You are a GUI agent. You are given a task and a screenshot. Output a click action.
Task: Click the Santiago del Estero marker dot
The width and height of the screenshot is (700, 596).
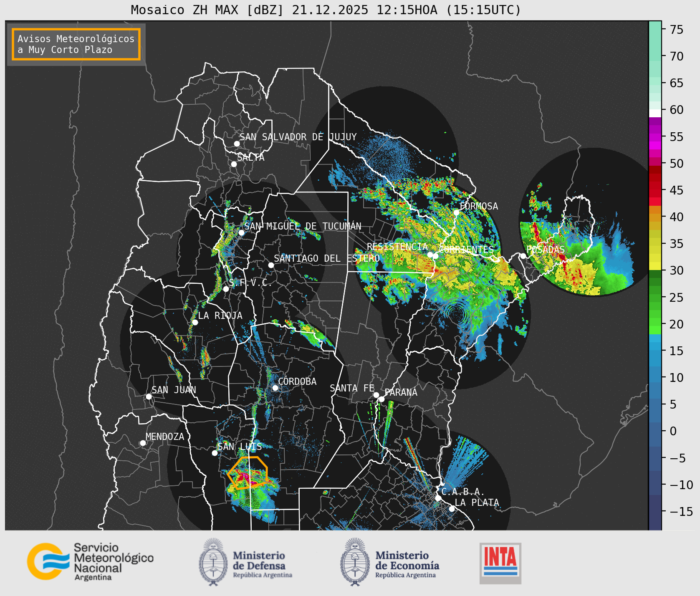271,265
